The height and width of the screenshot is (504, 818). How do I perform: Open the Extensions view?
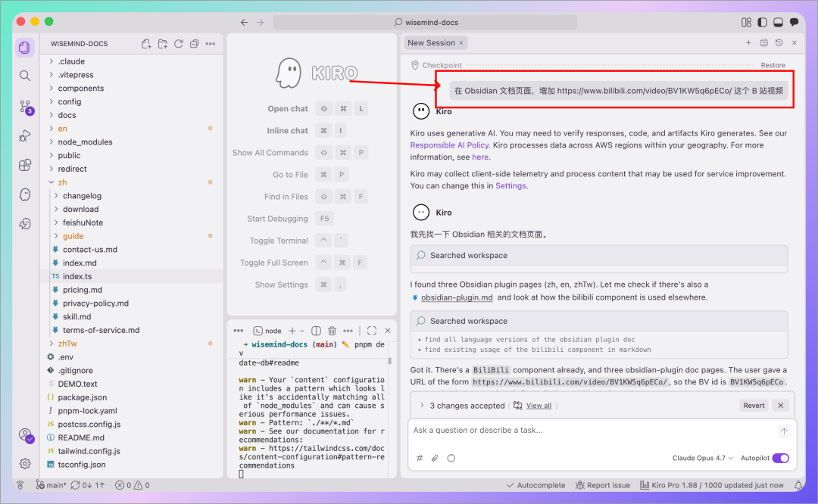coord(24,165)
